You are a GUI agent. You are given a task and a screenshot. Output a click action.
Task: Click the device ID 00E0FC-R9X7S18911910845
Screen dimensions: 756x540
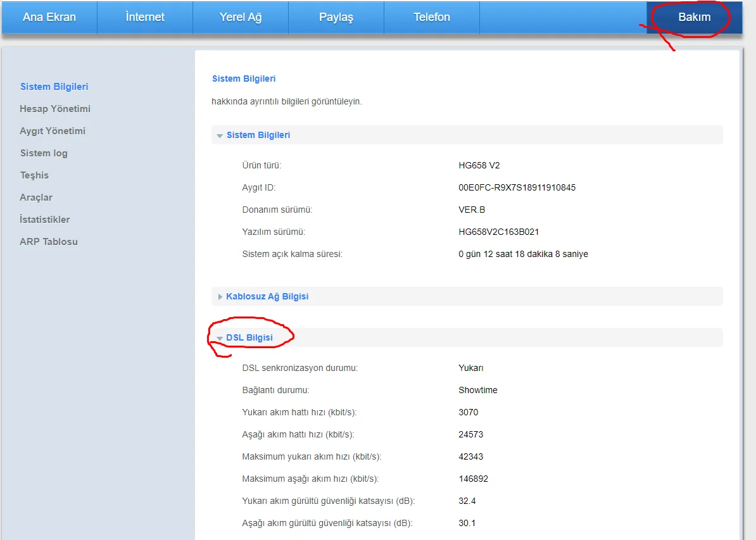click(517, 187)
